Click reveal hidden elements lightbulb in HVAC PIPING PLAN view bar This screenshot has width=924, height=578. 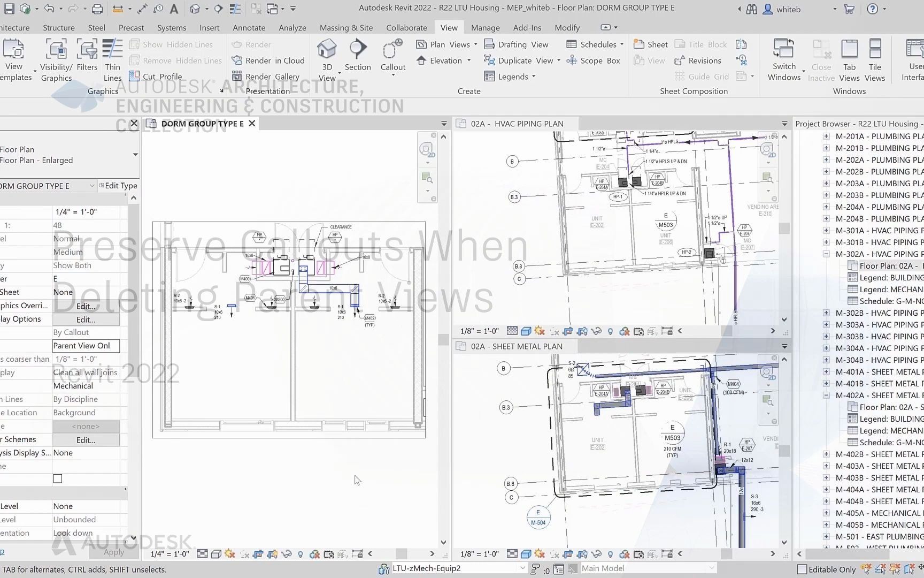point(610,331)
